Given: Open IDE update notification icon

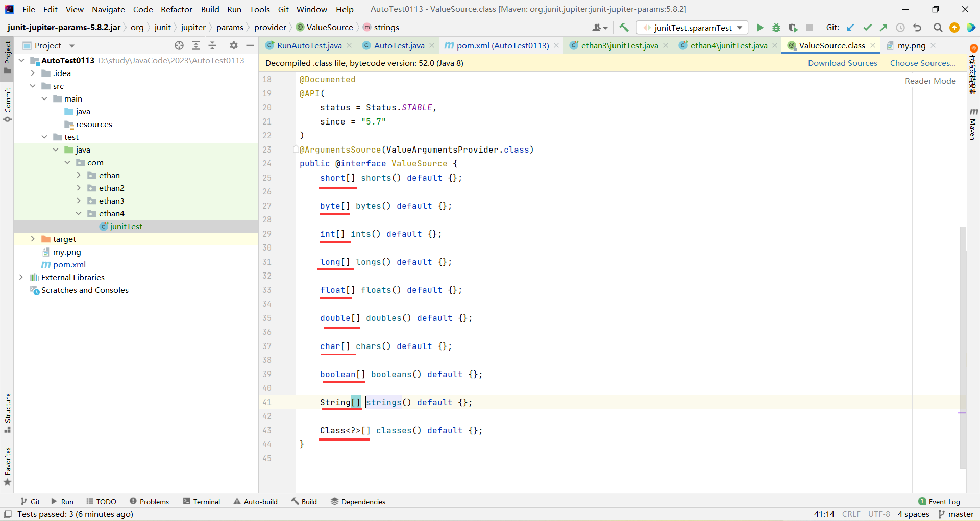Looking at the screenshot, I should [x=954, y=28].
